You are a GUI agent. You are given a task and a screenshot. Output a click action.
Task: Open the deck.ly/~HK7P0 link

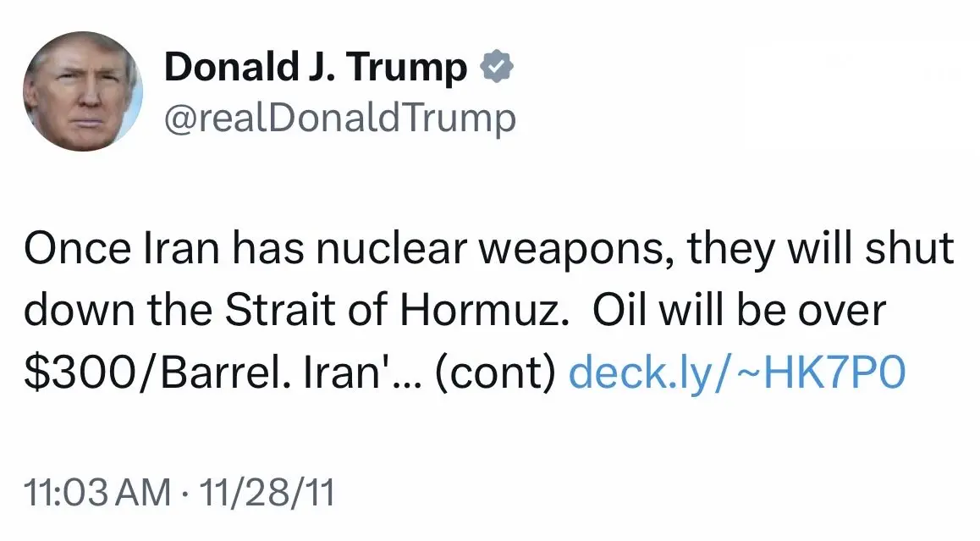coord(738,372)
